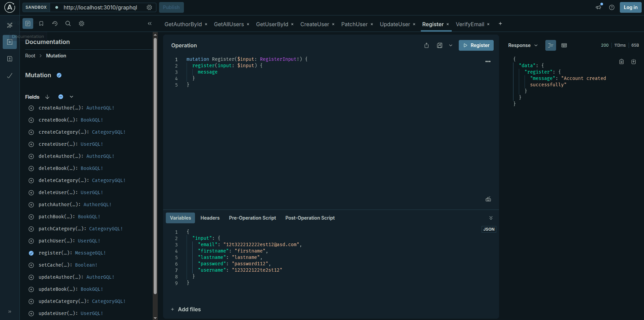Image resolution: width=644 pixels, height=320 pixels.
Task: Open saved operations with the bookmark icon
Action: 41,24
